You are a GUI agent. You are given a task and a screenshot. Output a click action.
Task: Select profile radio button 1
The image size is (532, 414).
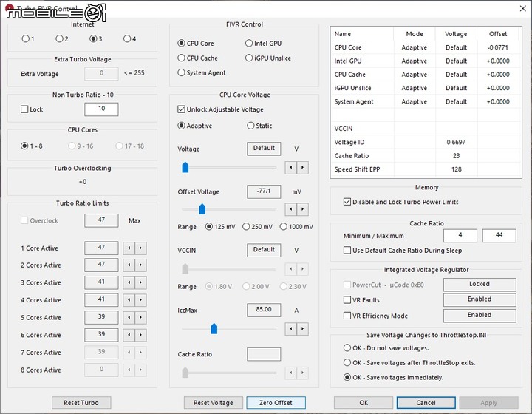25,38
